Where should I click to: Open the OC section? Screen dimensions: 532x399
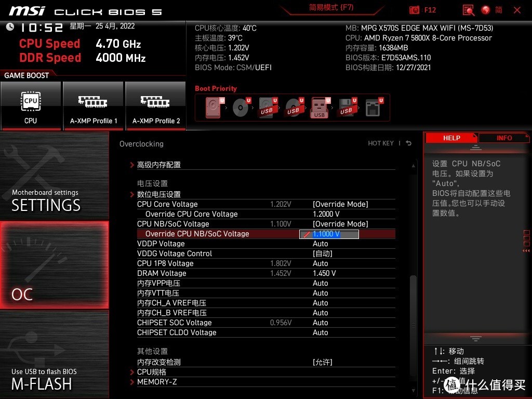click(54, 265)
